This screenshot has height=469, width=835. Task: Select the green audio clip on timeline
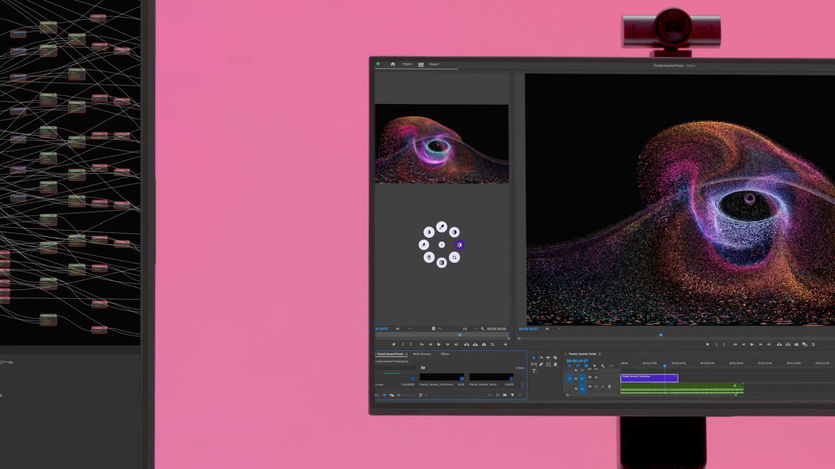click(682, 389)
